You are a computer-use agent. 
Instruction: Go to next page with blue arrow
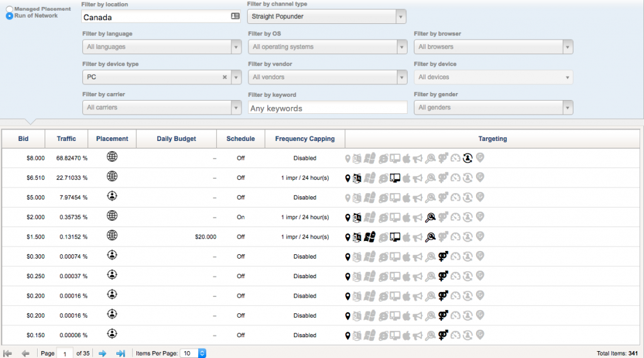[103, 354]
